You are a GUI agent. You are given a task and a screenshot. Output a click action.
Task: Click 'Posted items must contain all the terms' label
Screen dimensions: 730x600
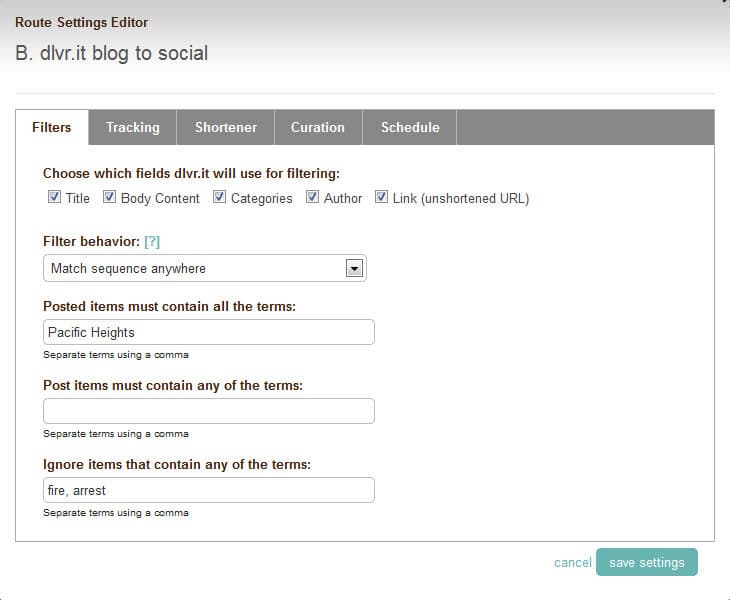coord(169,306)
